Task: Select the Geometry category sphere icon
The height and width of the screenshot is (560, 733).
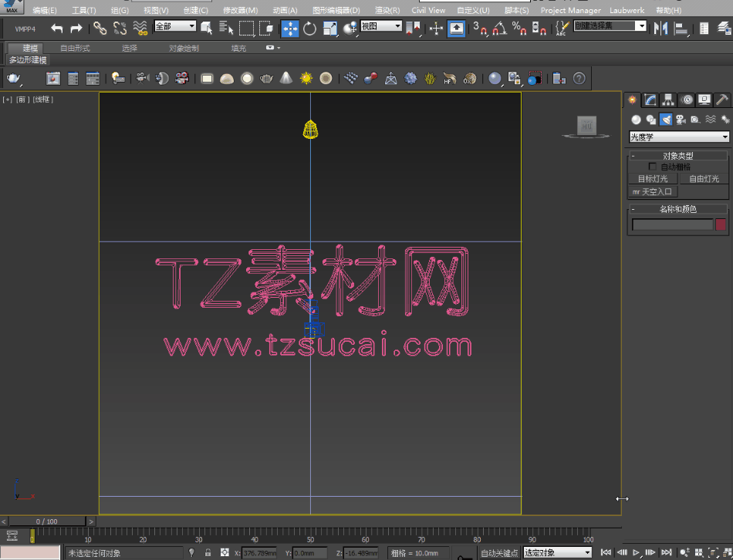Action: click(636, 120)
